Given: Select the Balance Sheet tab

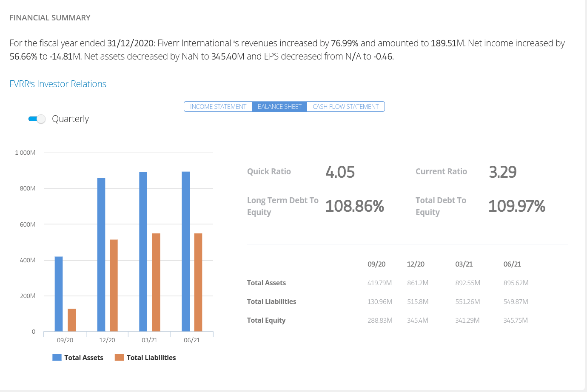Looking at the screenshot, I should coord(279,106).
